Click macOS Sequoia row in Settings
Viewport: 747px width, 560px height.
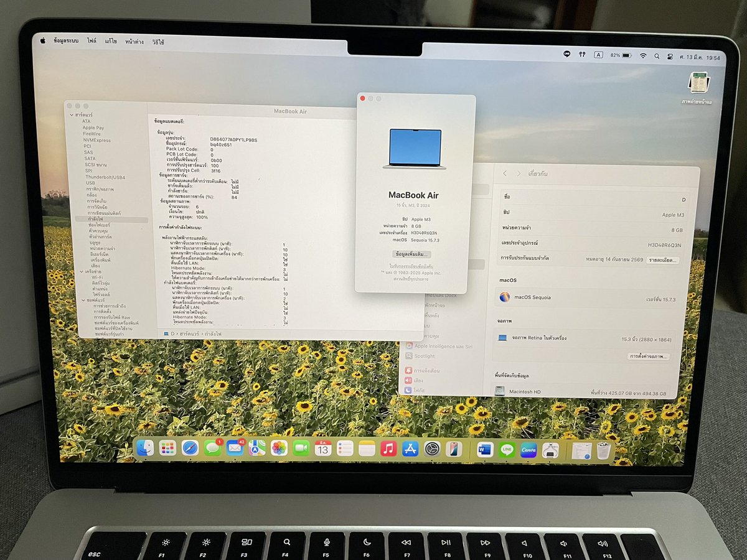click(589, 298)
